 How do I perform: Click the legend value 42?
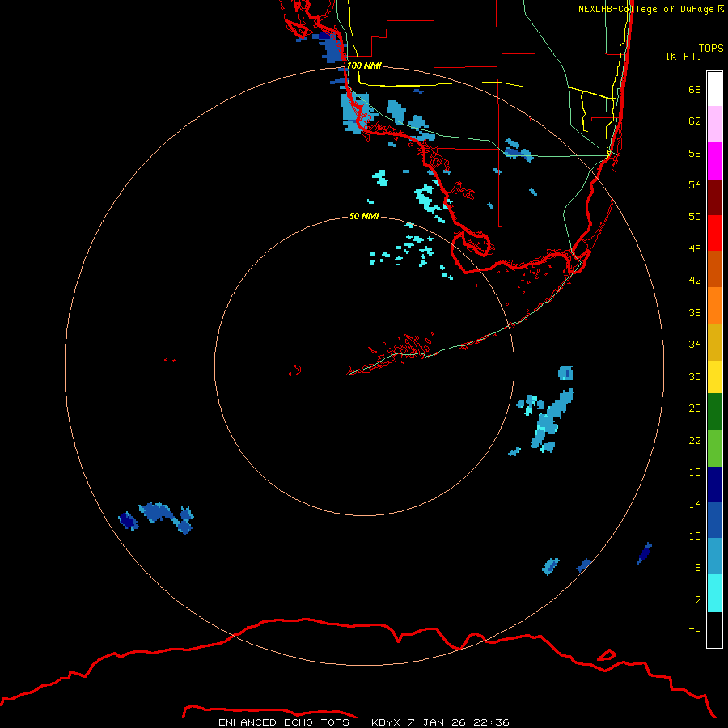pos(695,280)
